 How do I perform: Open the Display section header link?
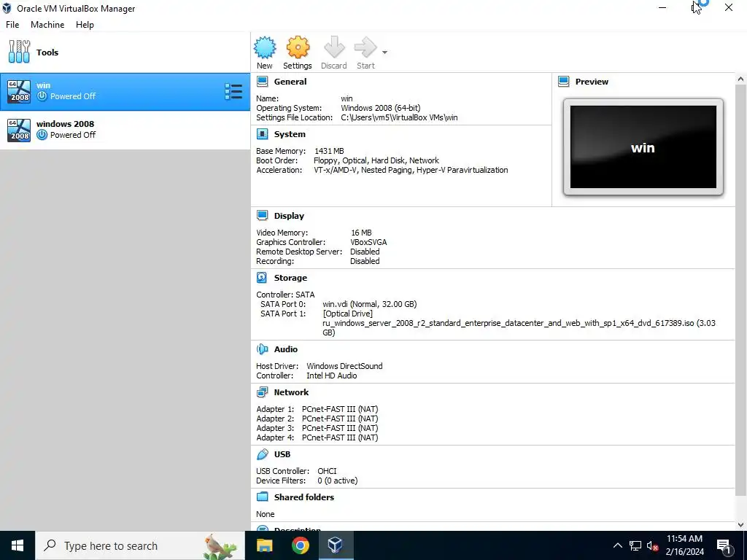coord(289,216)
